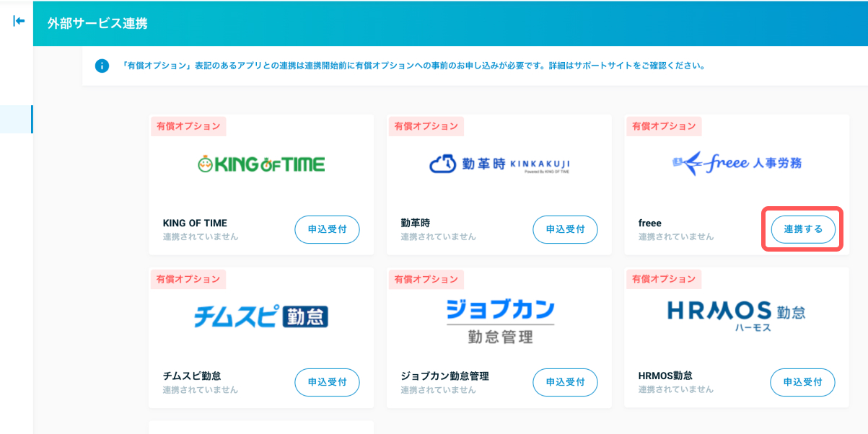
Task: Click the freee 人事労務 logo
Action: pyautogui.click(x=737, y=164)
